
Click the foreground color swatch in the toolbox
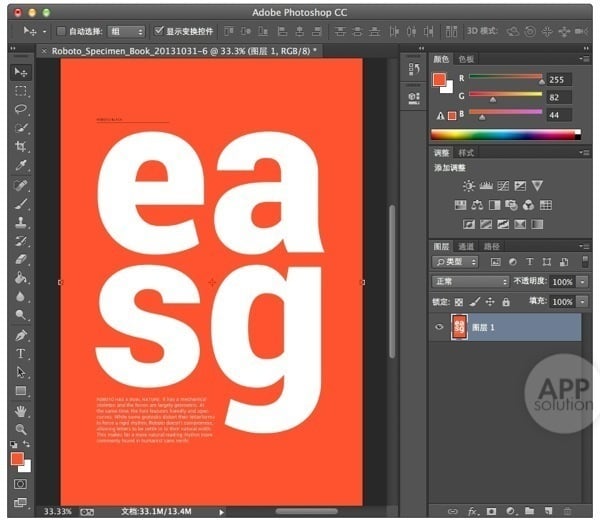pyautogui.click(x=17, y=459)
